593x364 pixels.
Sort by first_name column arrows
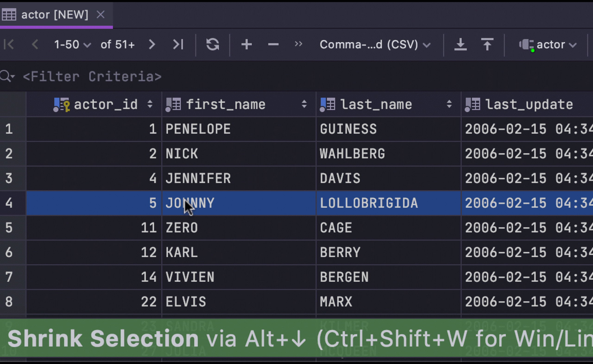coord(304,104)
